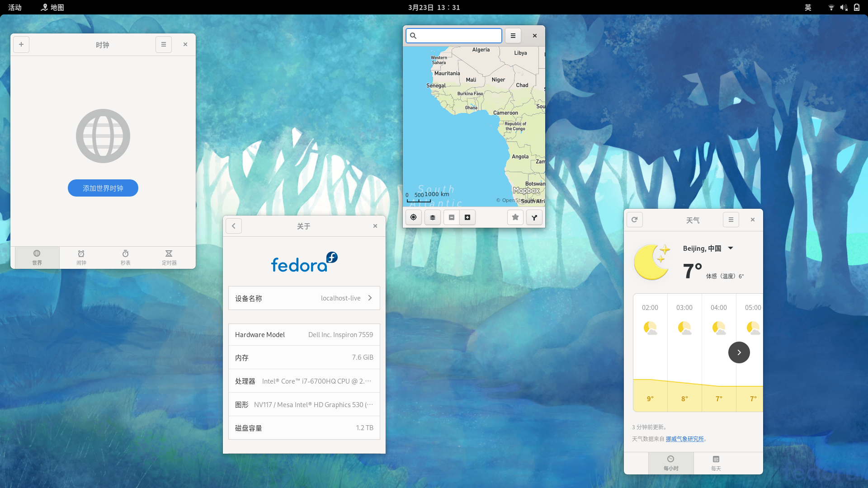This screenshot has width=868, height=488.
Task: Toggle to the daily (每天) forecast view
Action: tap(716, 463)
